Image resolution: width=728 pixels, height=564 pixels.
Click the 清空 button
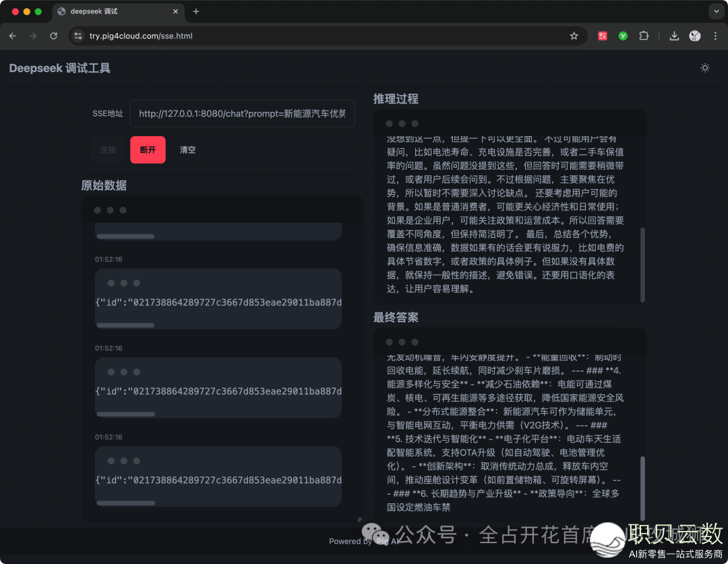coord(187,150)
